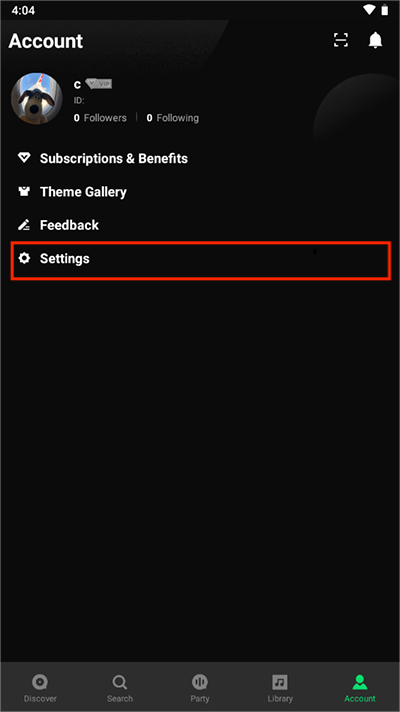Switch to the Library tab
This screenshot has width=400, height=712.
[280, 688]
